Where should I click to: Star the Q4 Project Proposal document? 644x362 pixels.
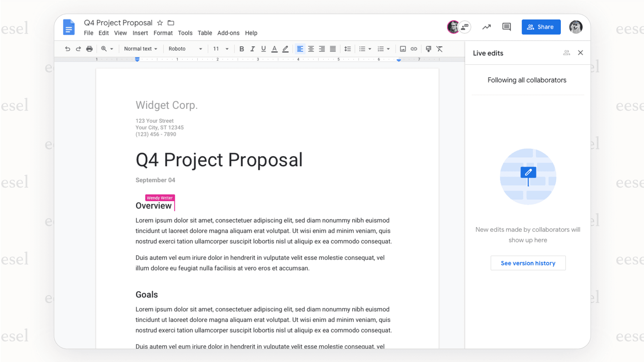click(159, 23)
